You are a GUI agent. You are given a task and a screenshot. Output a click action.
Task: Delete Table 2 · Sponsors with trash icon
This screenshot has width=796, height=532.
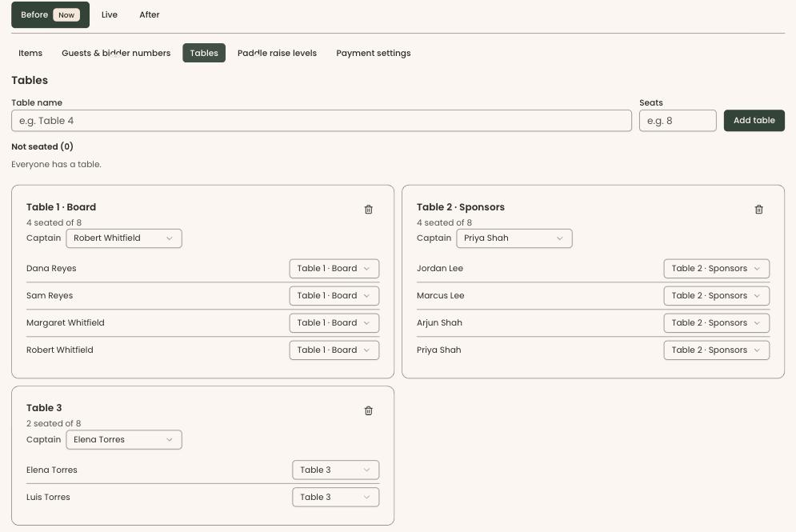[759, 209]
